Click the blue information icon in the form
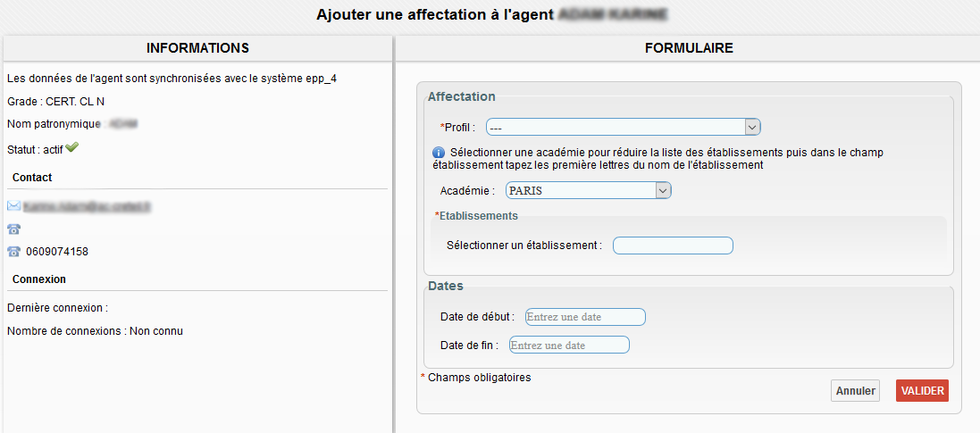This screenshot has width=980, height=433. [439, 153]
